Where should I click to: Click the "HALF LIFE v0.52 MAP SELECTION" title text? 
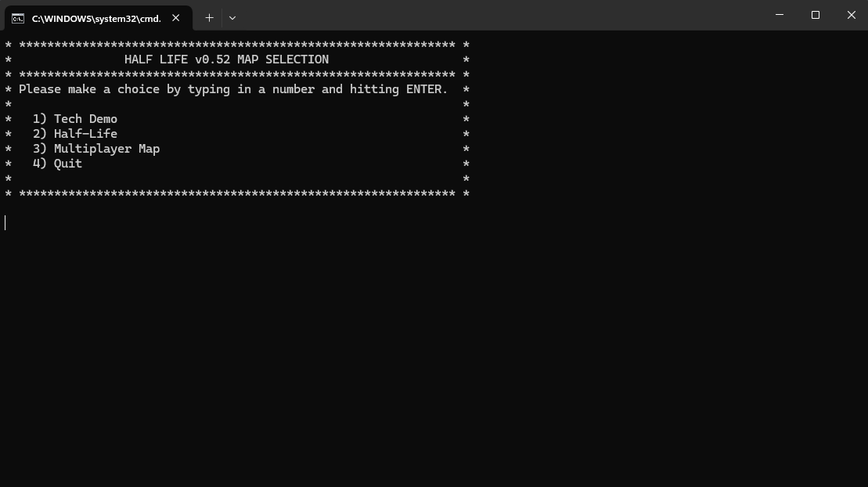click(226, 60)
